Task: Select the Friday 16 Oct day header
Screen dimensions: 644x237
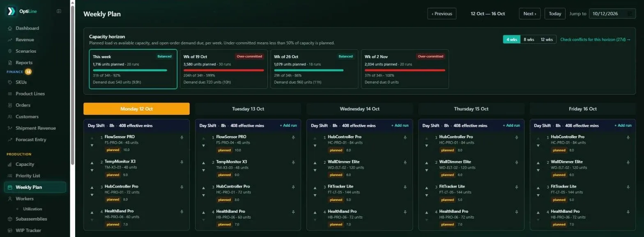Action: (583, 109)
